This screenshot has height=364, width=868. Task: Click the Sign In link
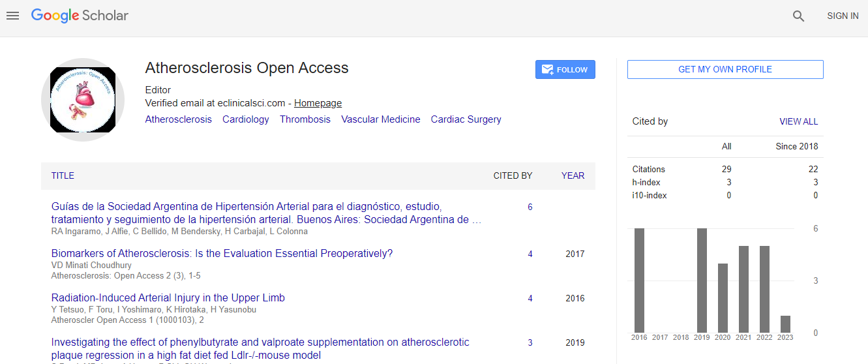pyautogui.click(x=843, y=16)
